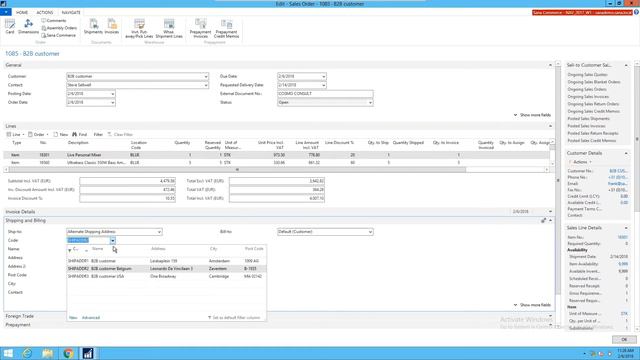Open Internet Explorer from the taskbar

coord(27,353)
